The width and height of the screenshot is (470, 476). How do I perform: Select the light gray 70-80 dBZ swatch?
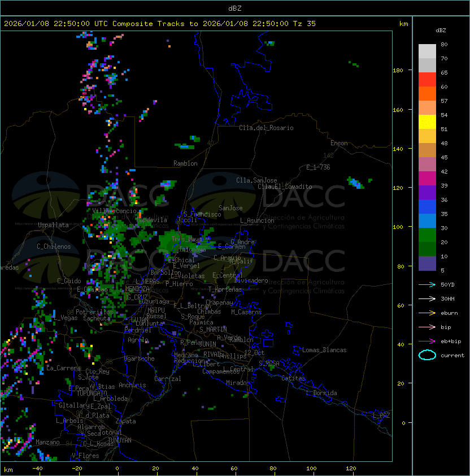tap(427, 51)
